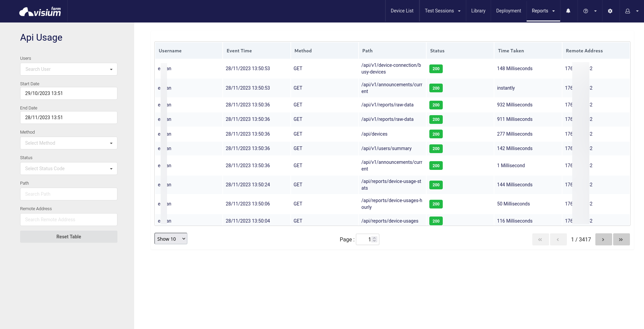Focus the Search Remote Address field
Viewport: 644px width, 329px height.
point(69,220)
